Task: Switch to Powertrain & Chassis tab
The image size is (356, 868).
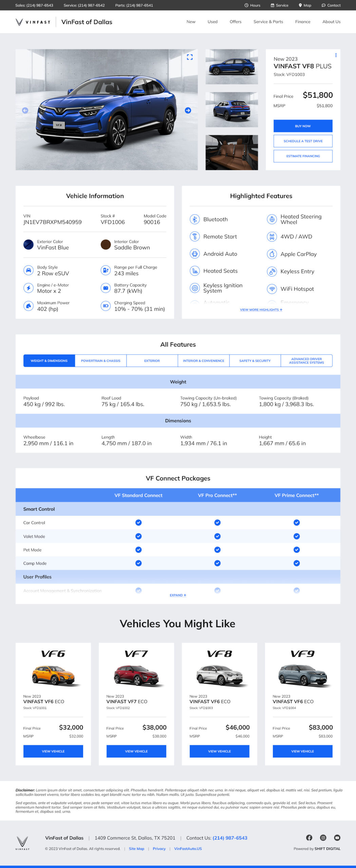Action: [x=101, y=361]
